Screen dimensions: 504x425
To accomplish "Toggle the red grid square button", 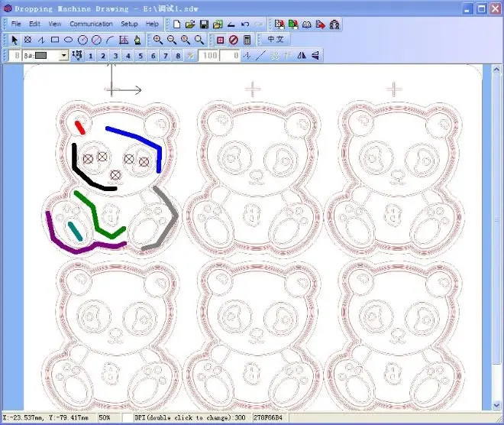I will [220, 40].
